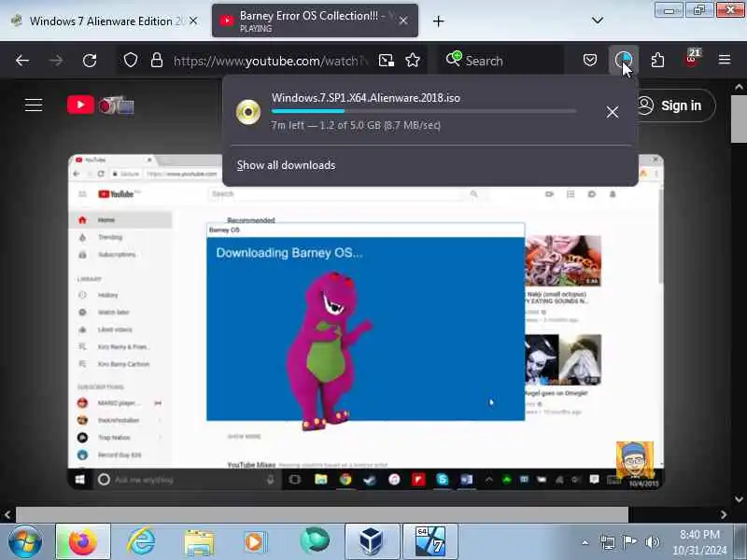This screenshot has height=560, width=747.
Task: Open the green globe taskbar app
Action: coord(315,541)
